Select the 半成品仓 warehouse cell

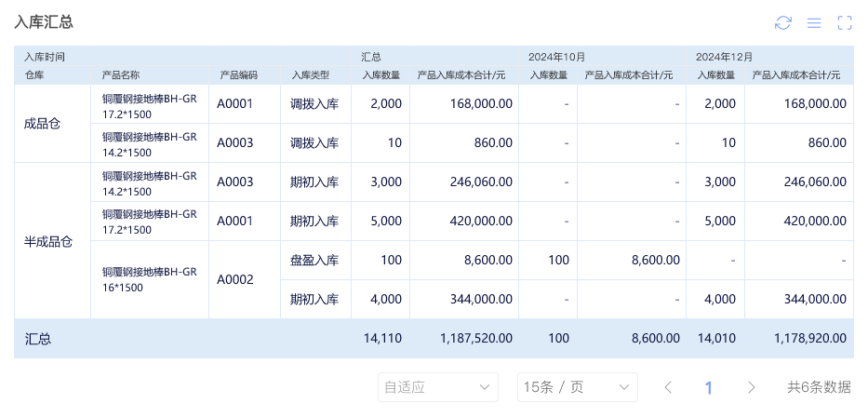48,241
